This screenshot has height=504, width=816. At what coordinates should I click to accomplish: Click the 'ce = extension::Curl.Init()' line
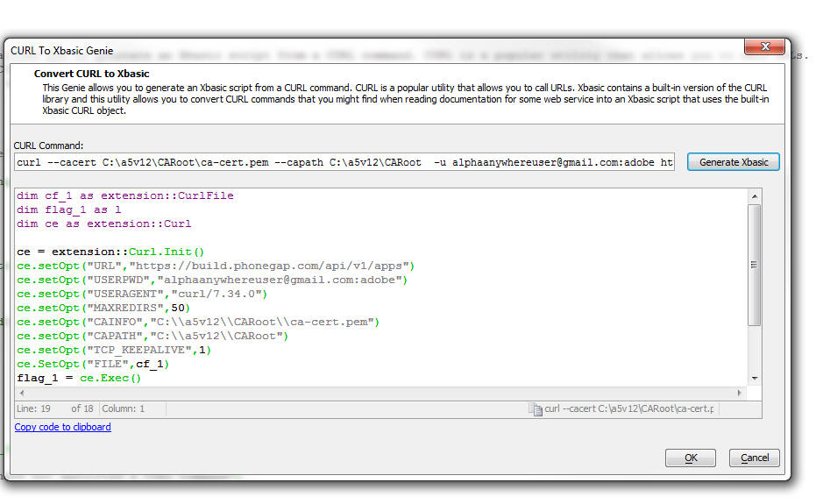coord(110,252)
